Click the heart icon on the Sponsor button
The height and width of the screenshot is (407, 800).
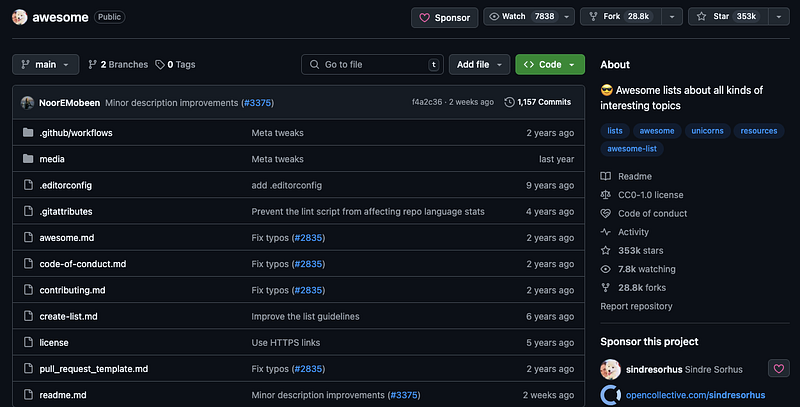[x=424, y=18]
